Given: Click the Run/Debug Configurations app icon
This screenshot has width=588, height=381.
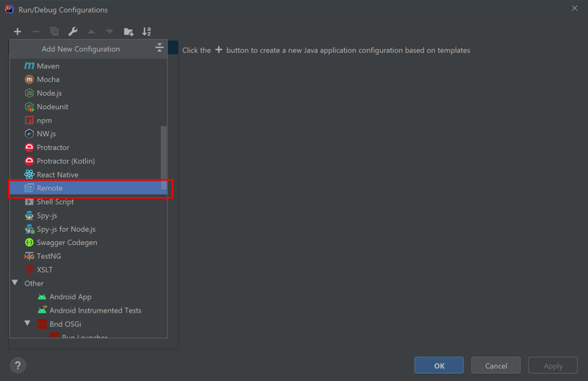Looking at the screenshot, I should (10, 10).
